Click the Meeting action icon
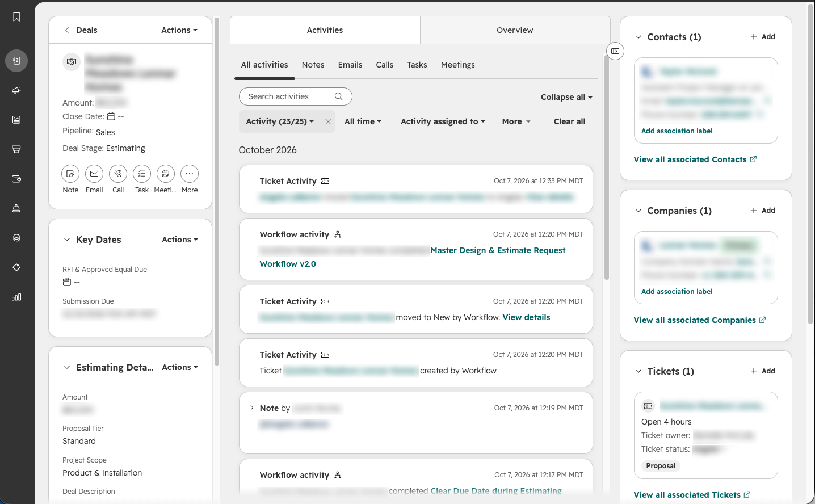 coord(166,174)
